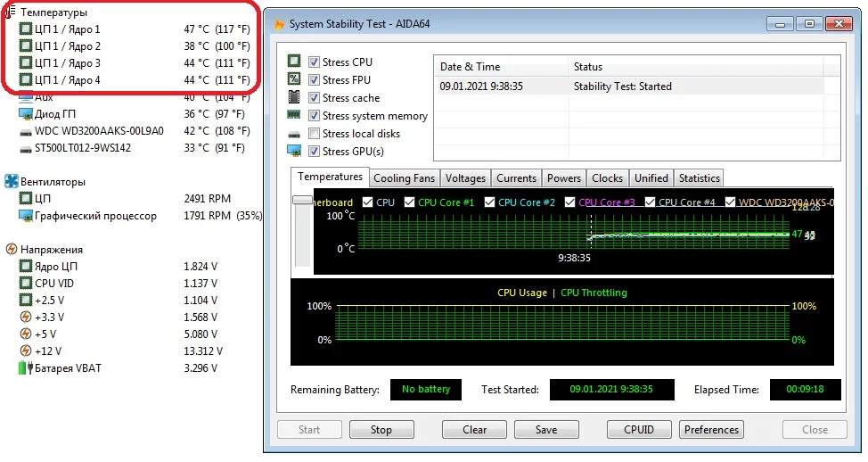The image size is (868, 462).
Task: Hide the CPU line in the temperature graph
Action: click(x=367, y=202)
